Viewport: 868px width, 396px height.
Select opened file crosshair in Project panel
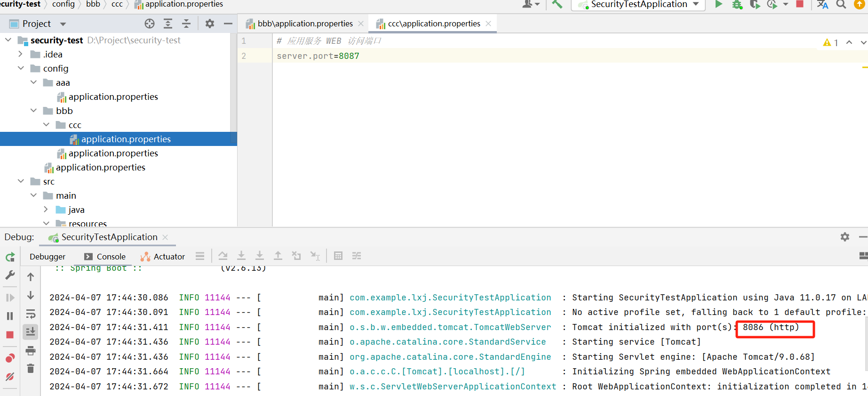pos(150,24)
